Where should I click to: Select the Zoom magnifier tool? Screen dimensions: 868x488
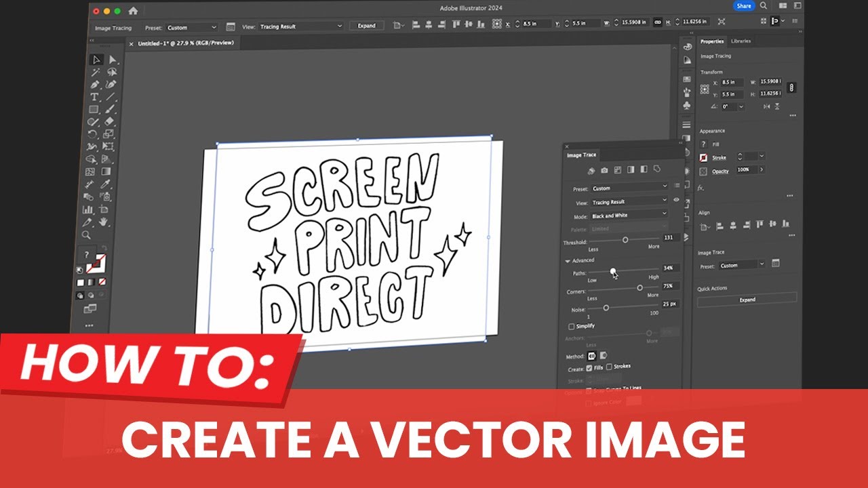pos(87,235)
